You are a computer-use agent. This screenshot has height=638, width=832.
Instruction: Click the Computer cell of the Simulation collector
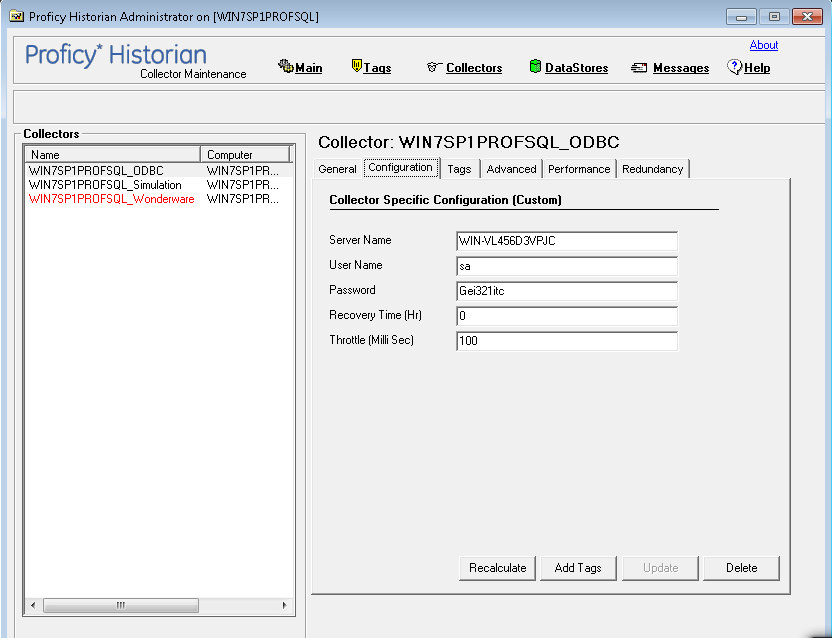(x=242, y=185)
